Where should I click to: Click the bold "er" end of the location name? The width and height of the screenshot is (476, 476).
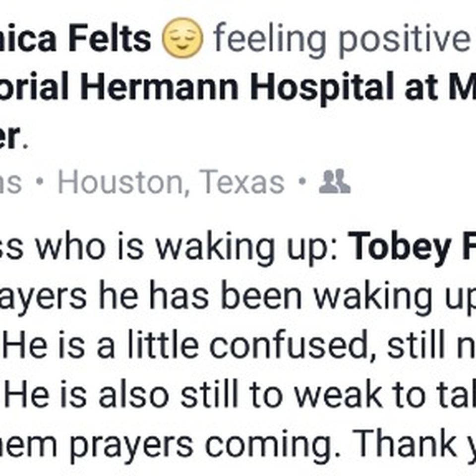(x=10, y=137)
